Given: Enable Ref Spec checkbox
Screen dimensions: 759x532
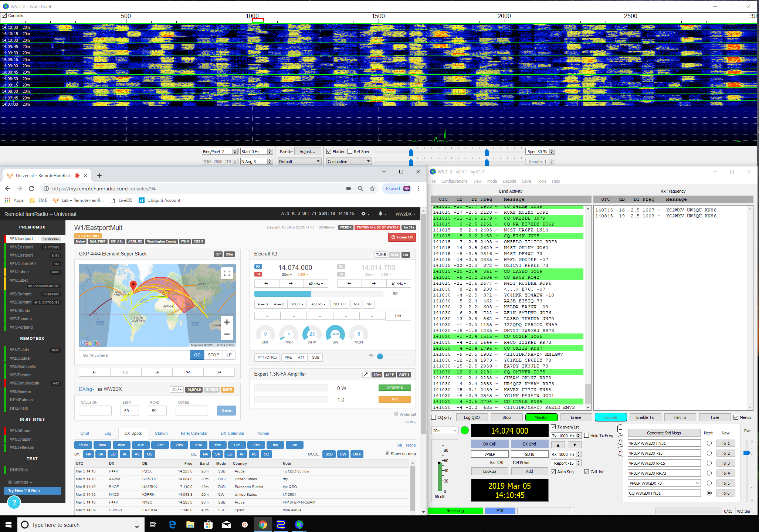Looking at the screenshot, I should coord(350,152).
